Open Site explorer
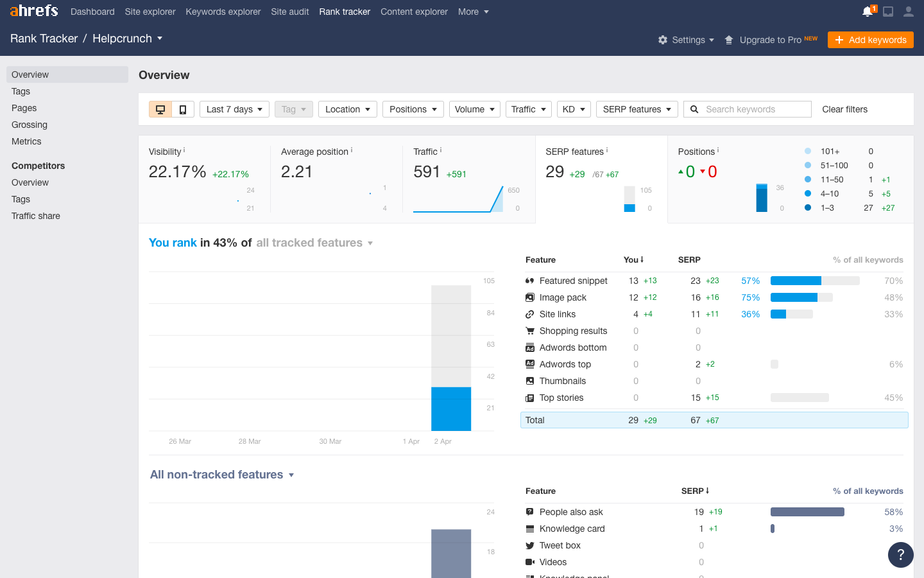 click(150, 12)
